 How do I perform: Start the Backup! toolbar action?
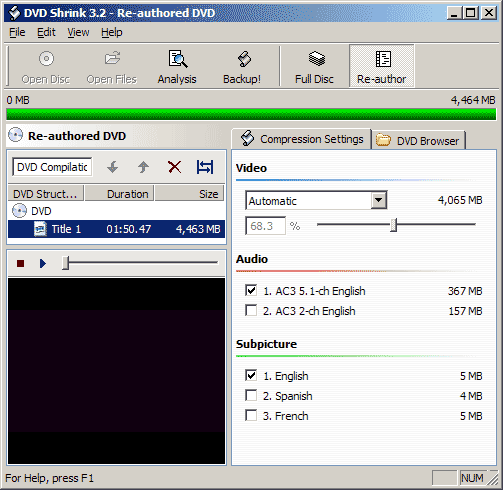pyautogui.click(x=242, y=66)
